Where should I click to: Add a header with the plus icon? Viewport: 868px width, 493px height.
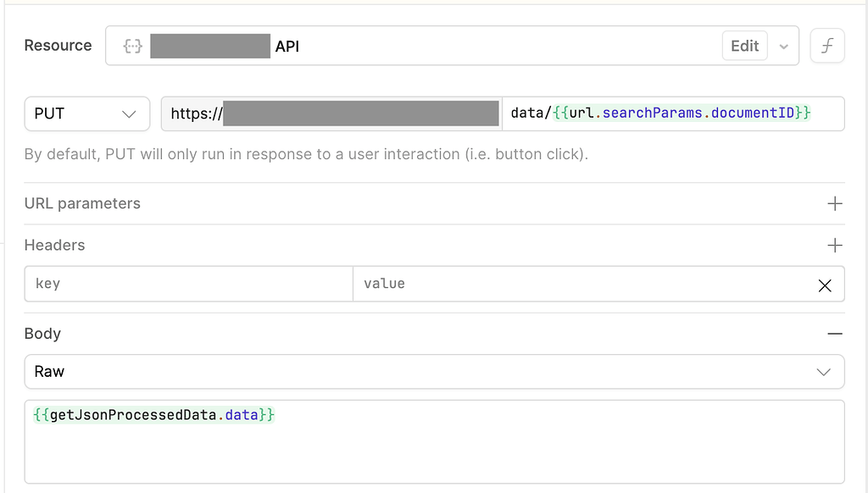coord(835,245)
